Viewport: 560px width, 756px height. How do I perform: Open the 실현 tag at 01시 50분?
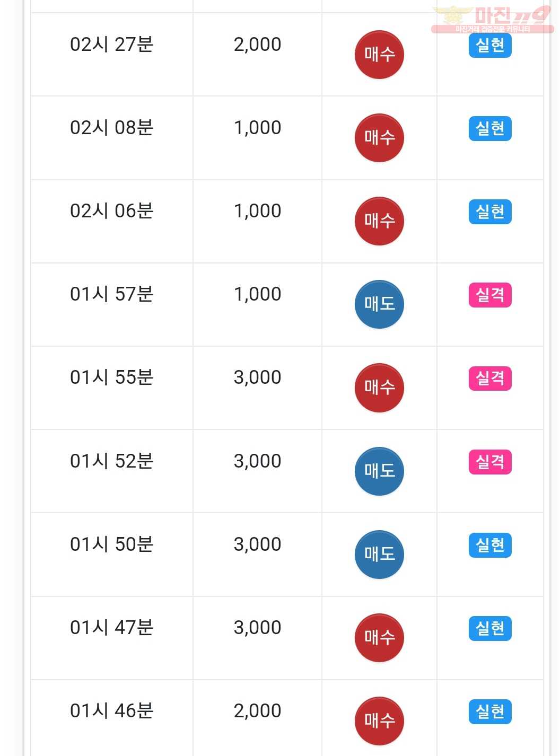(490, 546)
